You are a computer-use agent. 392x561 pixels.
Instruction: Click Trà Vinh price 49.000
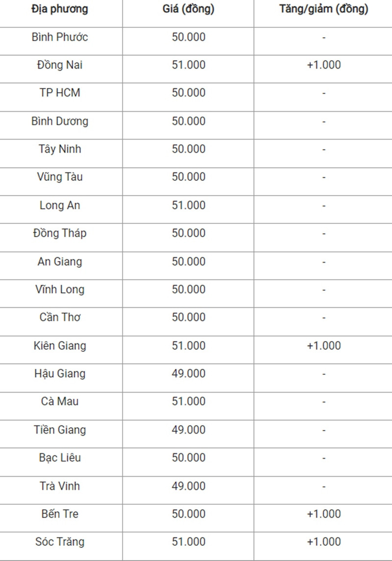189,486
